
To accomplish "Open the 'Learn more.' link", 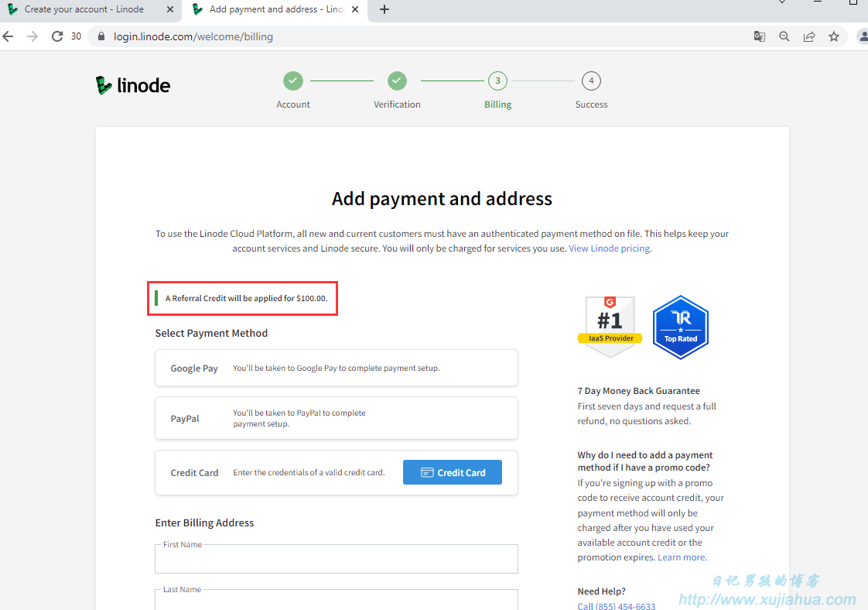I will [682, 557].
